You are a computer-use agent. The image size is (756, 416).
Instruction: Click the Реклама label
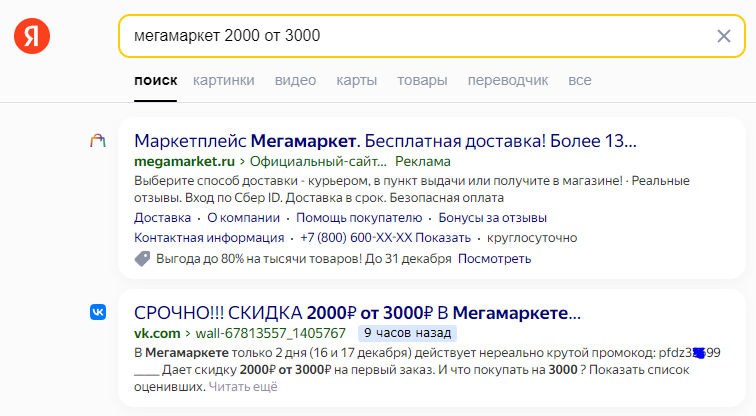click(423, 161)
